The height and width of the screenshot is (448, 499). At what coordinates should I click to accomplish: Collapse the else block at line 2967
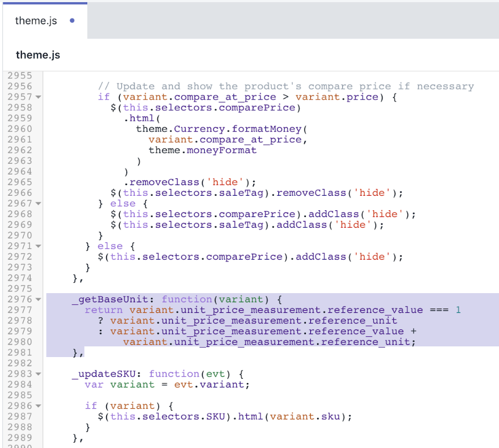(38, 204)
